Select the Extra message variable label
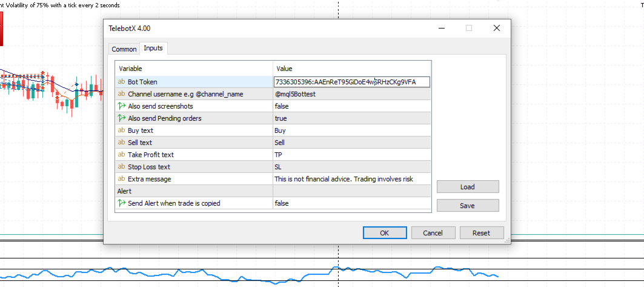The height and width of the screenshot is (287, 644). point(149,179)
